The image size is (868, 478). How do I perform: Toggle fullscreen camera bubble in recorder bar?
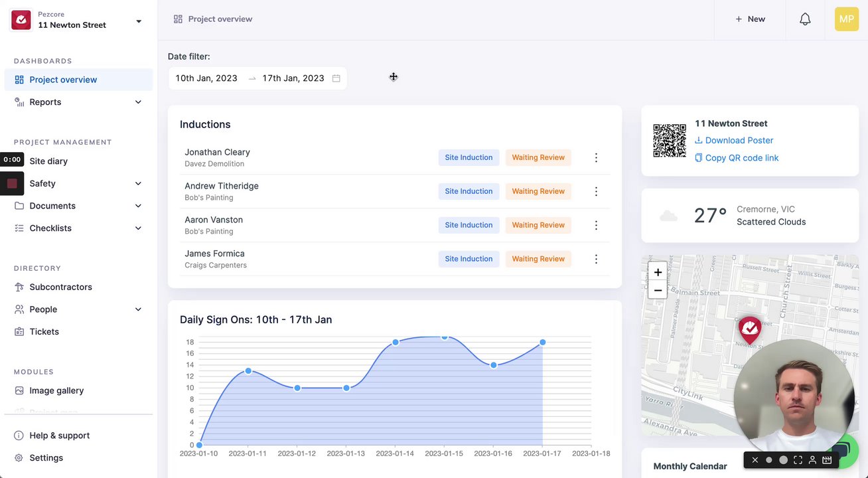798,460
